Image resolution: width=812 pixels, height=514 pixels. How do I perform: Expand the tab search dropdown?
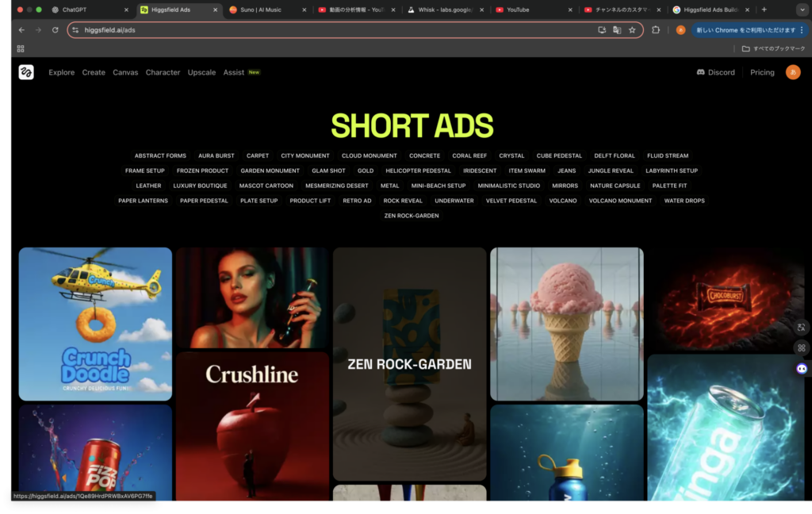(x=802, y=10)
